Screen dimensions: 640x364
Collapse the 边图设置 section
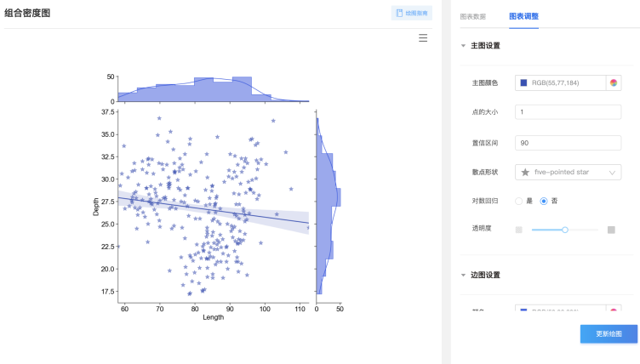[x=464, y=275]
